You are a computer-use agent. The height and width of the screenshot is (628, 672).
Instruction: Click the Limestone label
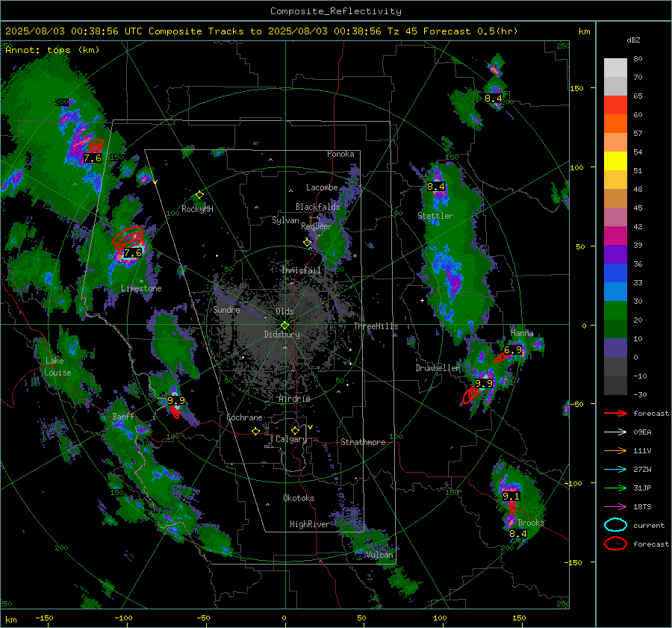(x=141, y=288)
